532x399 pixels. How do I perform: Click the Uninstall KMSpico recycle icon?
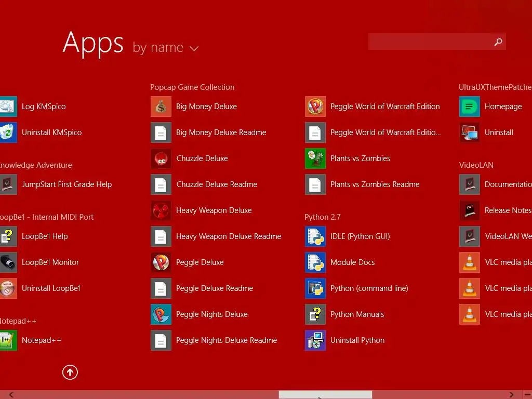click(x=8, y=132)
